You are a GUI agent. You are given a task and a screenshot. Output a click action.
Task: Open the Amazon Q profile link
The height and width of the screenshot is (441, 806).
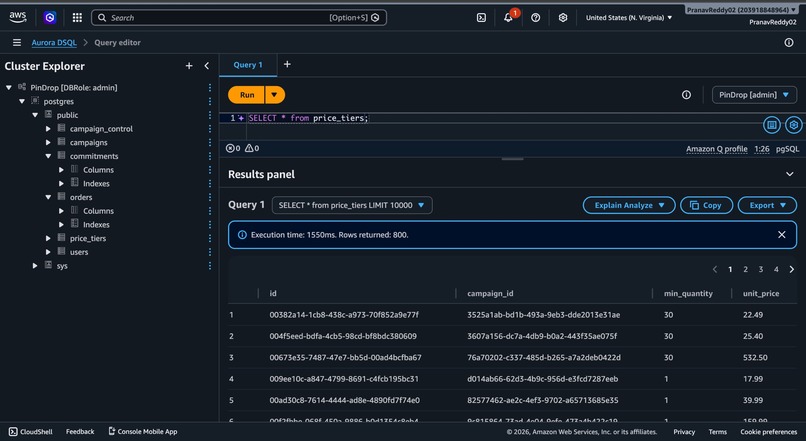(x=717, y=149)
